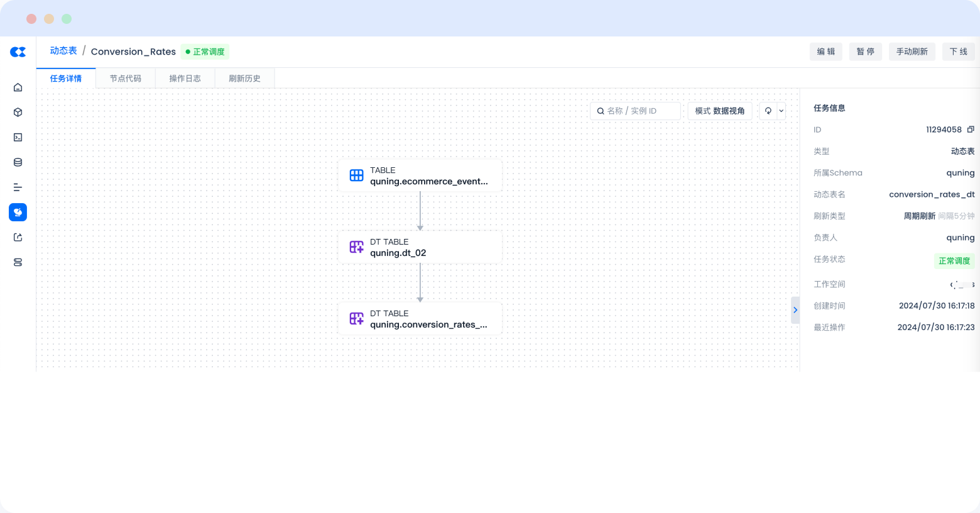Click the 手动刷新 button
The width and height of the screenshot is (980, 513).
click(x=912, y=52)
